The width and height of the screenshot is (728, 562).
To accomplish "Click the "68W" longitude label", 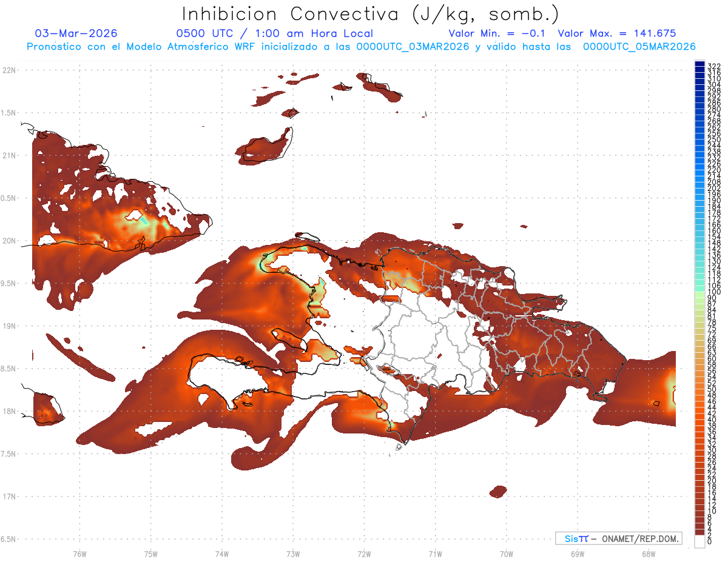I will pos(649,554).
